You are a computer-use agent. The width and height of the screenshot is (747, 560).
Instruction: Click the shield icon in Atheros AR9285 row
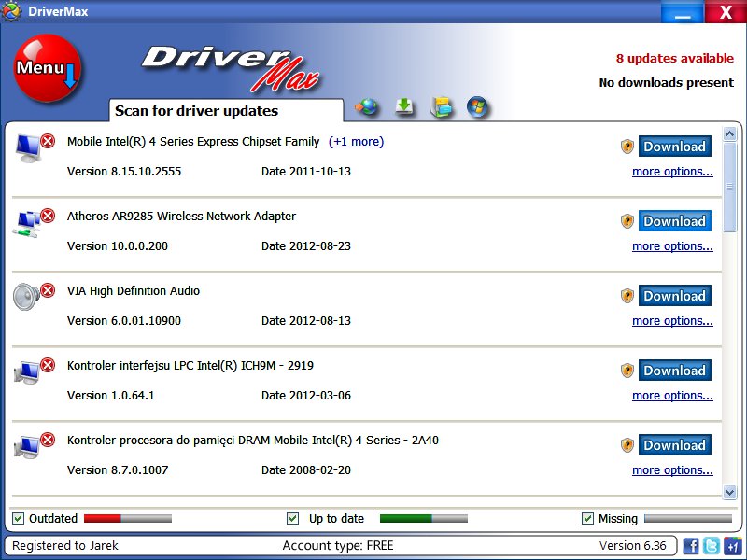tap(627, 221)
